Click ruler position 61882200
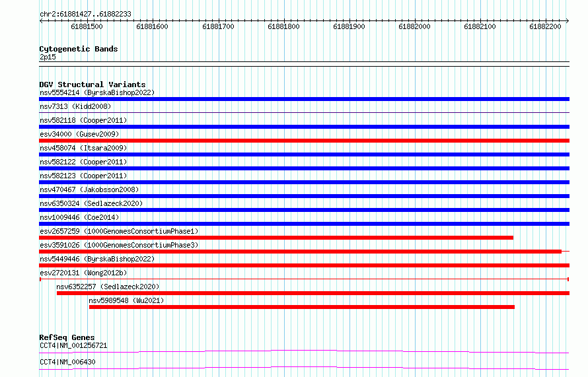 point(545,26)
